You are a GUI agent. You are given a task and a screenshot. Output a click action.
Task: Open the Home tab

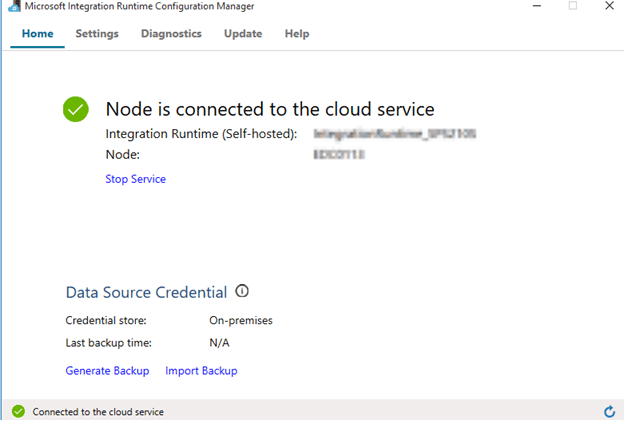[x=37, y=34]
